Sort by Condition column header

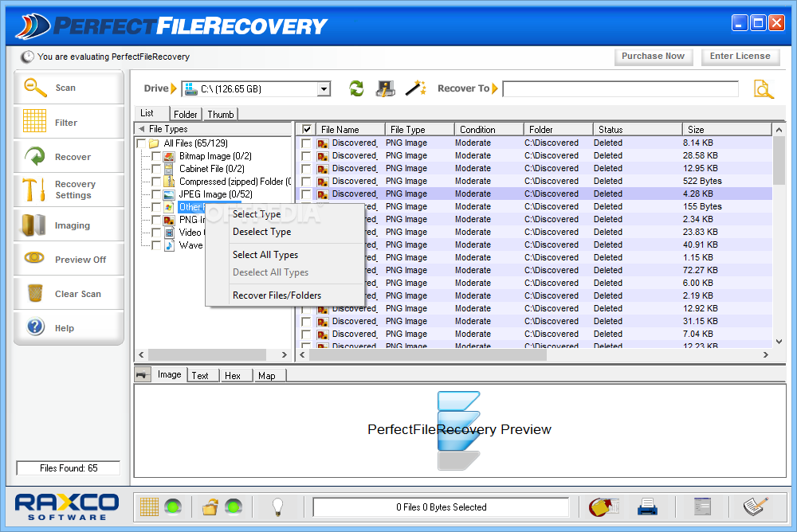[x=489, y=130]
